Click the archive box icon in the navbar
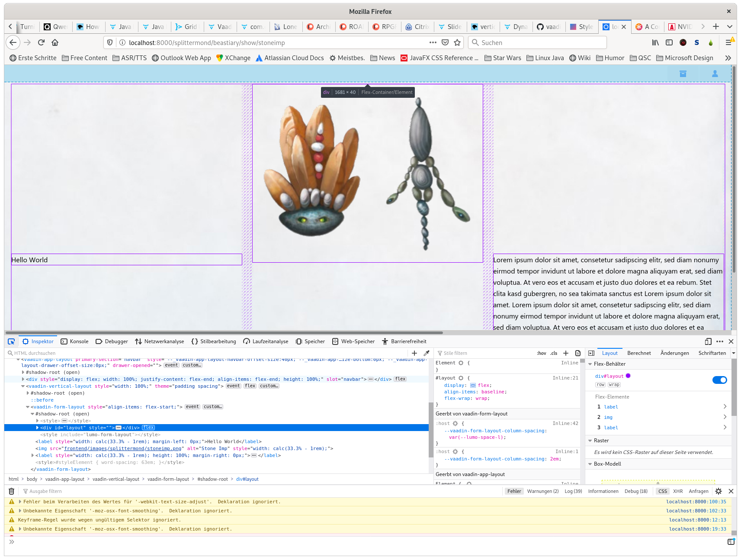The image size is (741, 560). click(683, 74)
